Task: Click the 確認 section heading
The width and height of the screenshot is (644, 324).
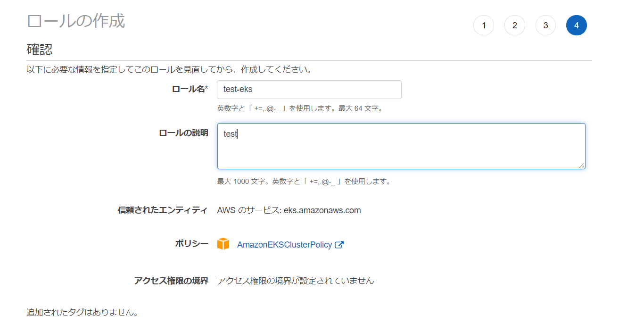Action: click(x=39, y=49)
